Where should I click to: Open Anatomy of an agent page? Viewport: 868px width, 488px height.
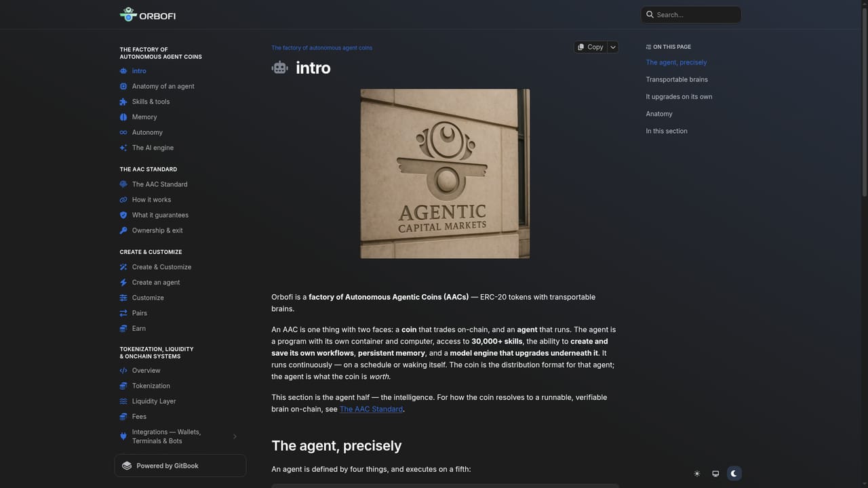click(x=163, y=87)
